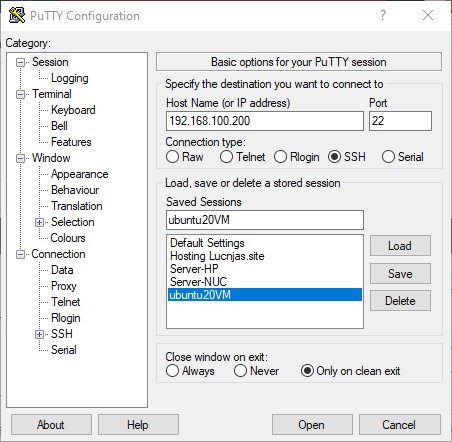Open the Telnet category in tree

66,302
